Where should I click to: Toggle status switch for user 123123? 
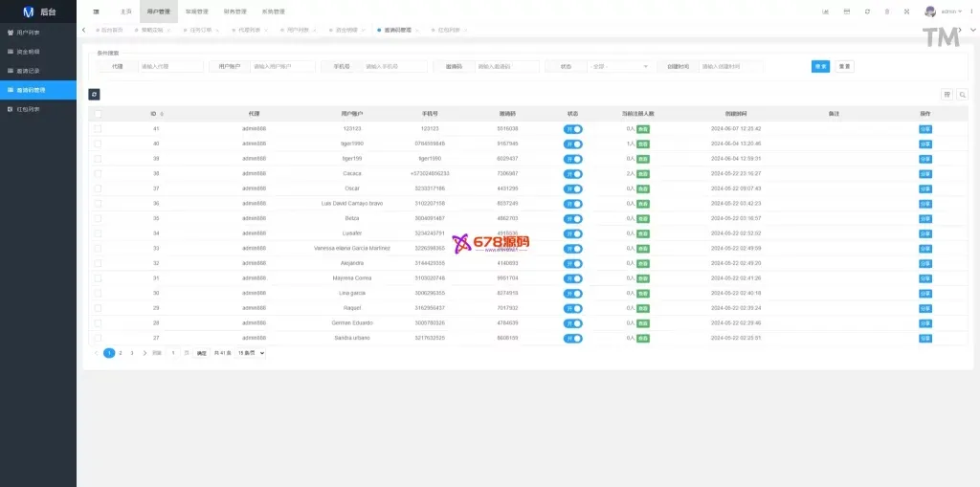click(572, 128)
